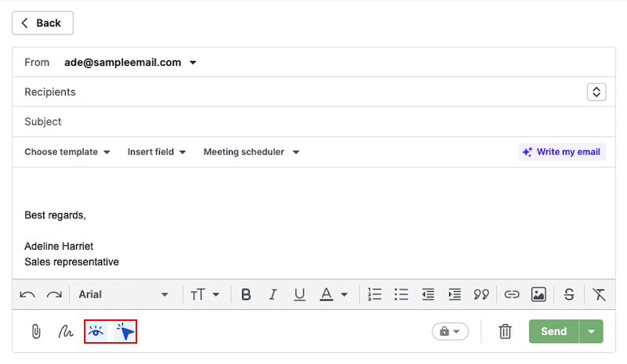Clear text formatting
627x364 pixels.
pos(600,294)
